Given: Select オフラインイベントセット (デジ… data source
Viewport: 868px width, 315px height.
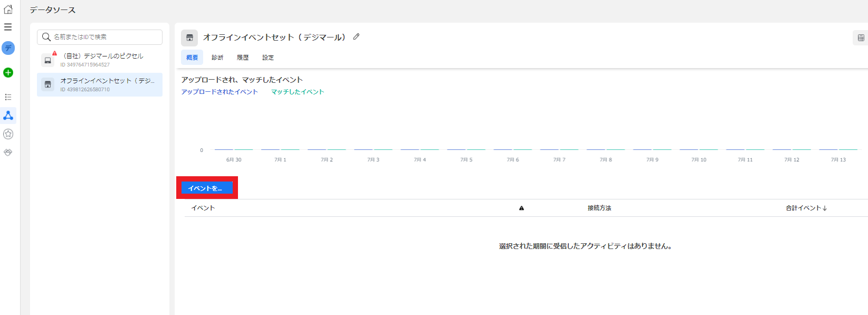Looking at the screenshot, I should (x=100, y=84).
